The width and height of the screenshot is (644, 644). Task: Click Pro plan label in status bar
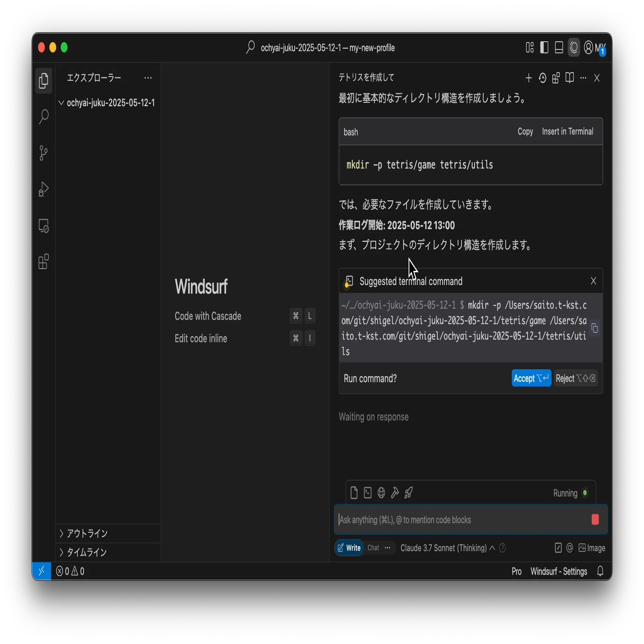[516, 571]
